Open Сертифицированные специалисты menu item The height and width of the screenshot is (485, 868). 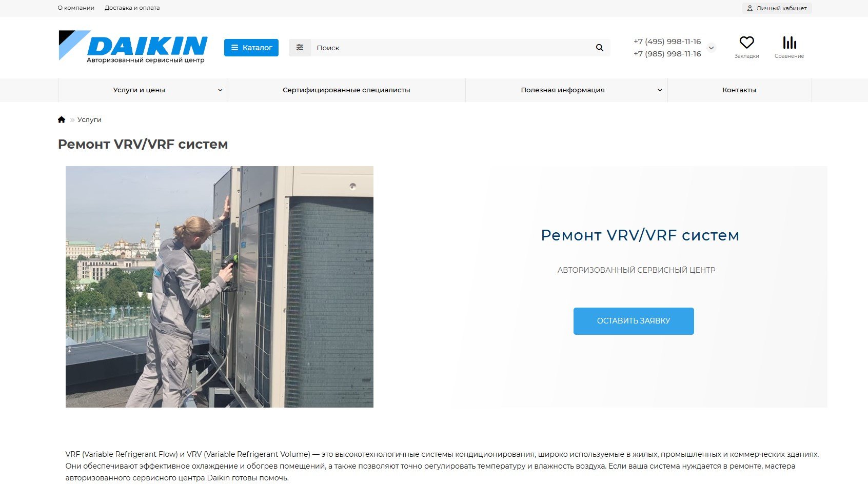tap(346, 90)
